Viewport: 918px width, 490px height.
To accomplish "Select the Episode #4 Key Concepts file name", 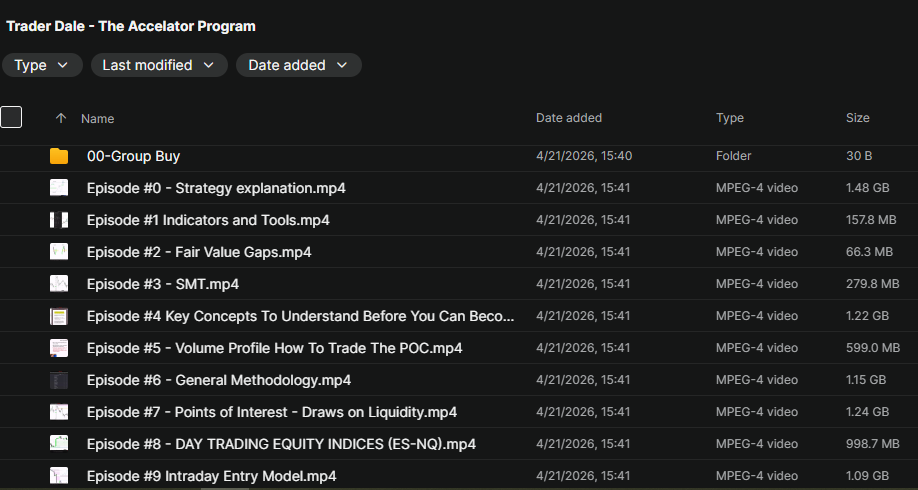I will (x=300, y=316).
